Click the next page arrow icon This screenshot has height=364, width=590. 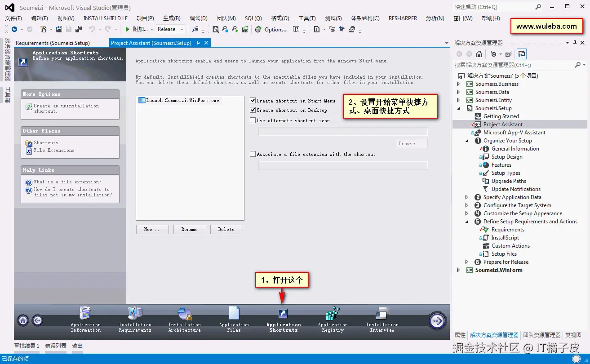(x=436, y=320)
